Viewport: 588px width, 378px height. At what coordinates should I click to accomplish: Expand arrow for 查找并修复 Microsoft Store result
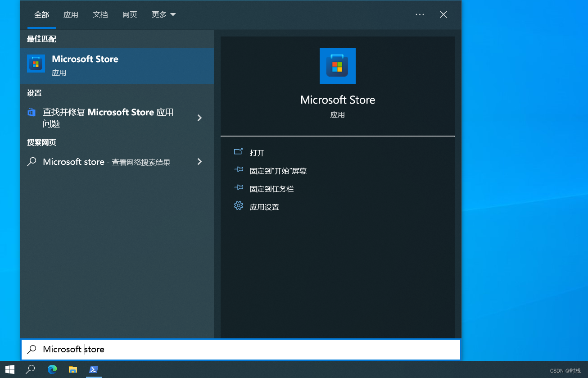199,118
